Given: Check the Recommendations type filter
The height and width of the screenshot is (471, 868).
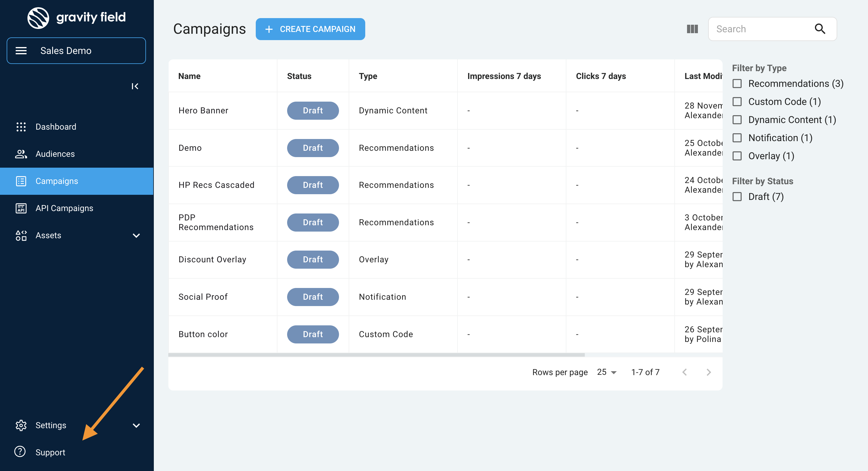Looking at the screenshot, I should [x=737, y=84].
